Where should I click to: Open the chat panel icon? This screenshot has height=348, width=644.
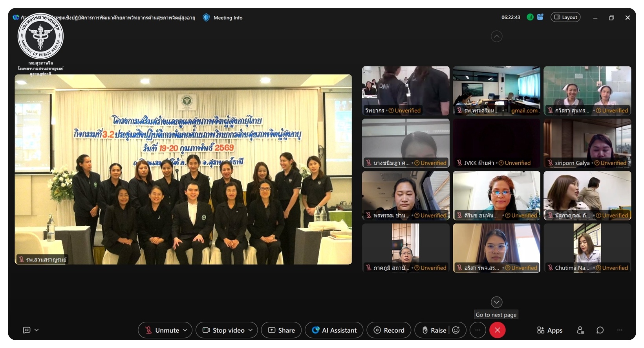pos(600,330)
